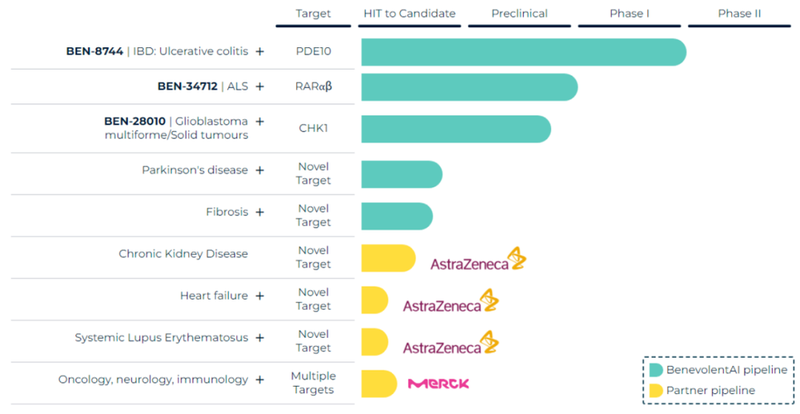Click the yellow Partner pipeline legend swatch

(656, 390)
